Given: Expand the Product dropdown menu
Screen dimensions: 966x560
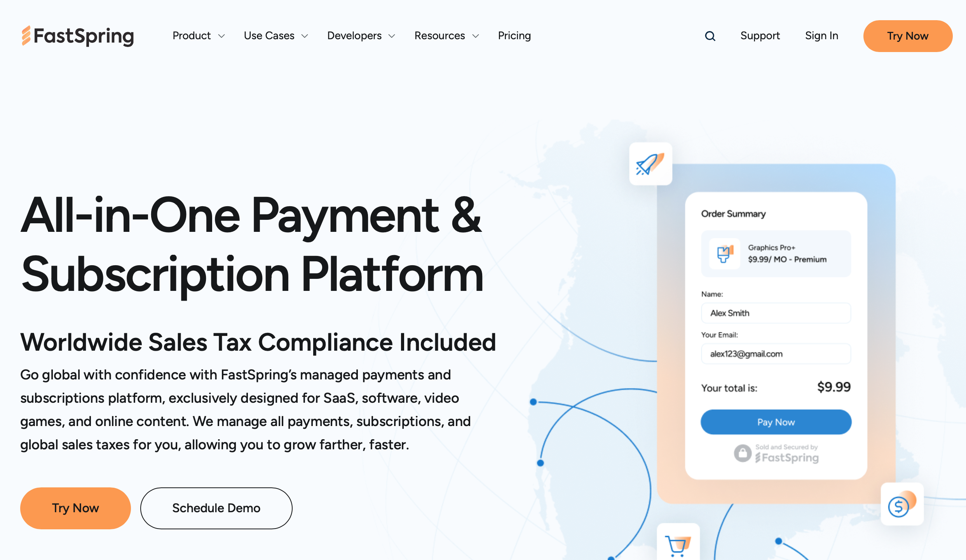Looking at the screenshot, I should [197, 36].
